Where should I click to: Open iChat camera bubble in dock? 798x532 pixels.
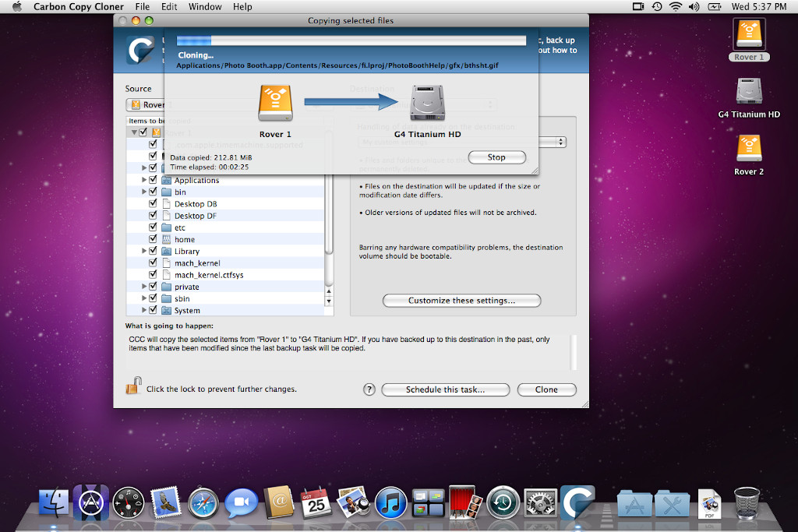[241, 503]
